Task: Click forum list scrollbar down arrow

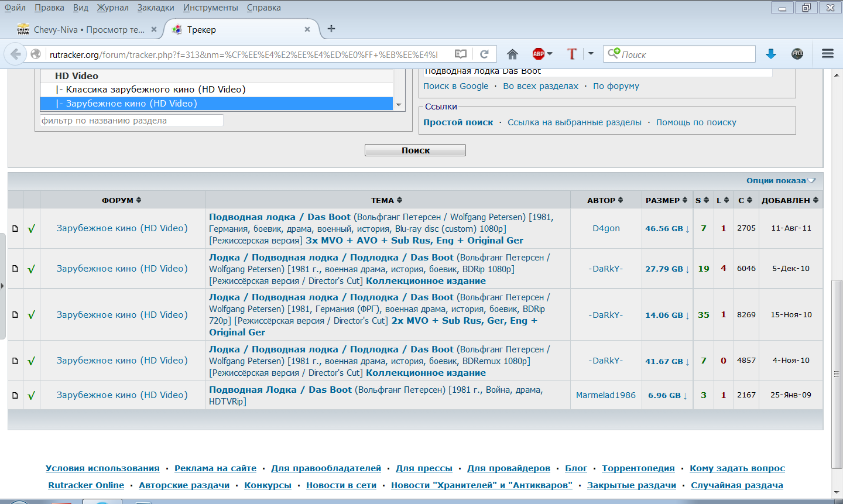Action: coord(399,105)
